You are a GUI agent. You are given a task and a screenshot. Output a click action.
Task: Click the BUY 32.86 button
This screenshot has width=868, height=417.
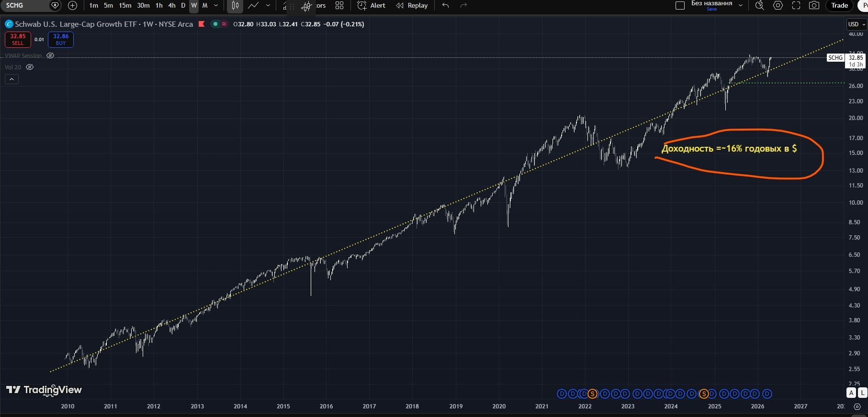click(x=61, y=40)
